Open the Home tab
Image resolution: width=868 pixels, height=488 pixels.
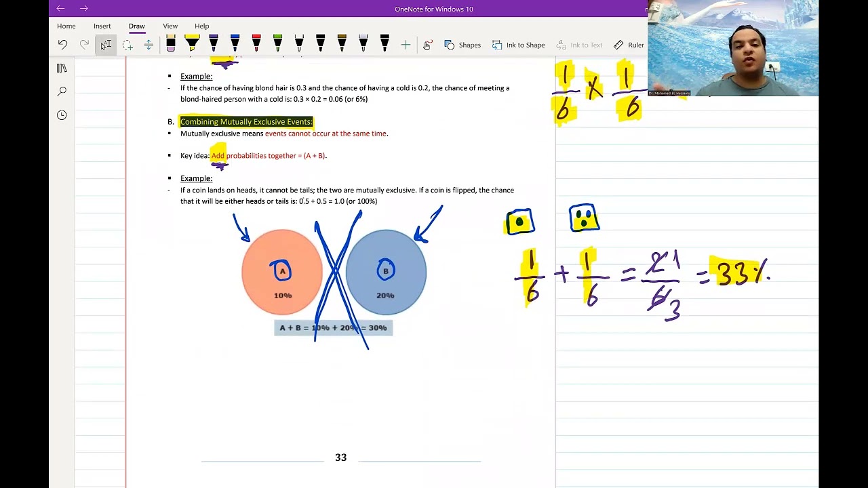pyautogui.click(x=66, y=26)
